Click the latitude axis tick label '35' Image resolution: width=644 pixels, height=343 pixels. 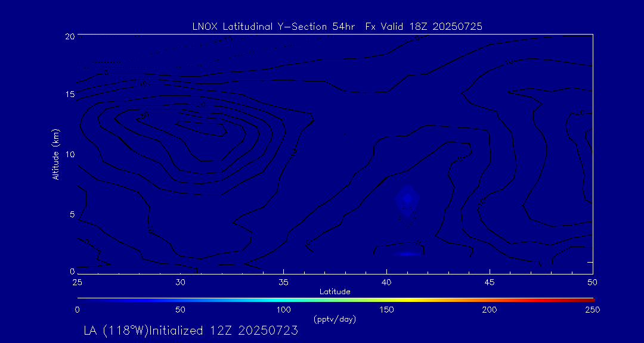pyautogui.click(x=283, y=281)
